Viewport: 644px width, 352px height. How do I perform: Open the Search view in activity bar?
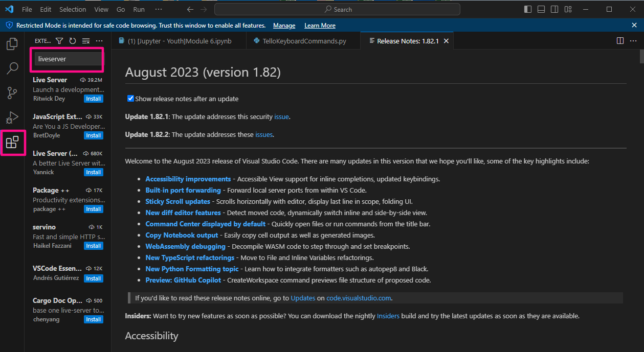point(12,68)
